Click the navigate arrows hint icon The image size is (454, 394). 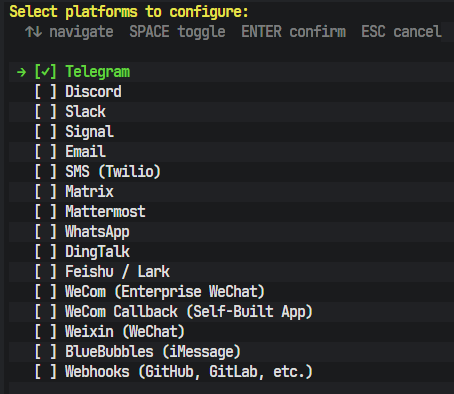pyautogui.click(x=33, y=32)
